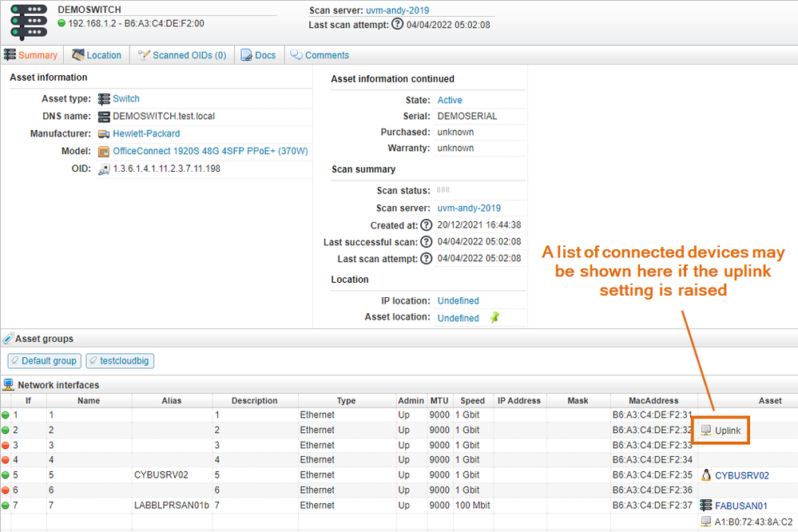Click the Speed column header
The image size is (798, 532).
[472, 400]
